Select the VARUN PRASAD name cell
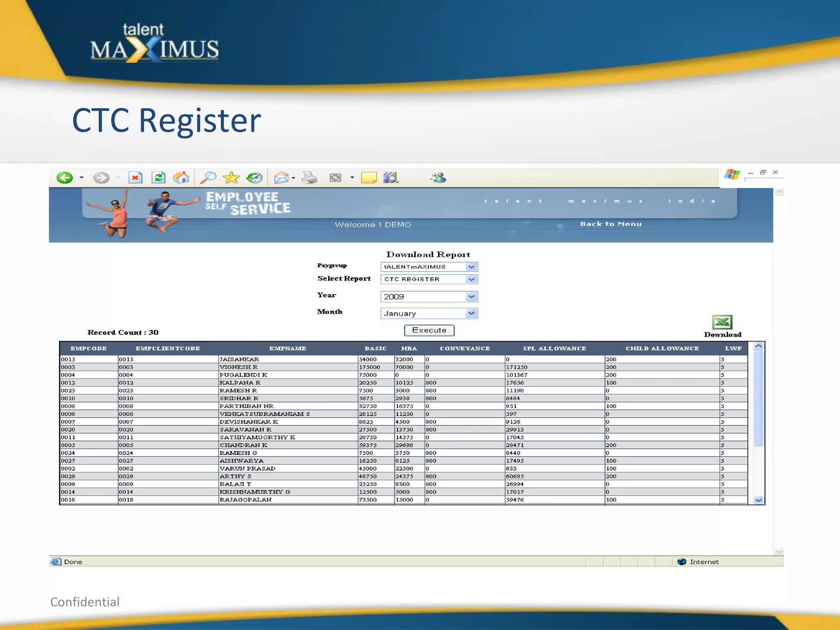840x630 pixels. coord(288,468)
